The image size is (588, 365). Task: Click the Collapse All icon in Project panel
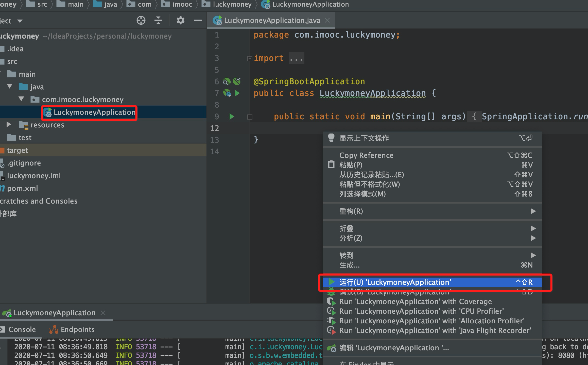158,20
